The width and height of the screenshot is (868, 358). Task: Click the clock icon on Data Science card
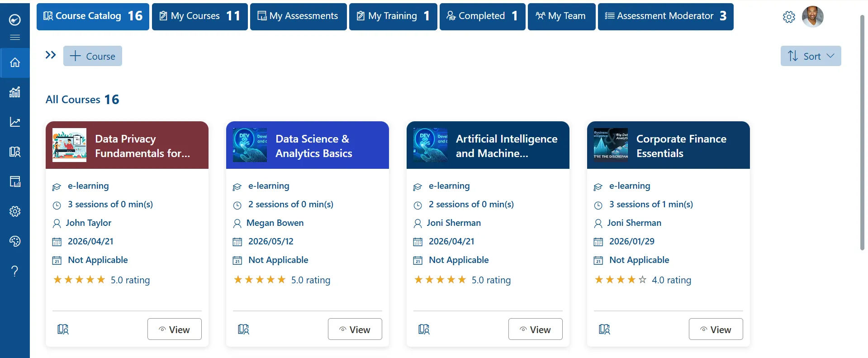237,205
